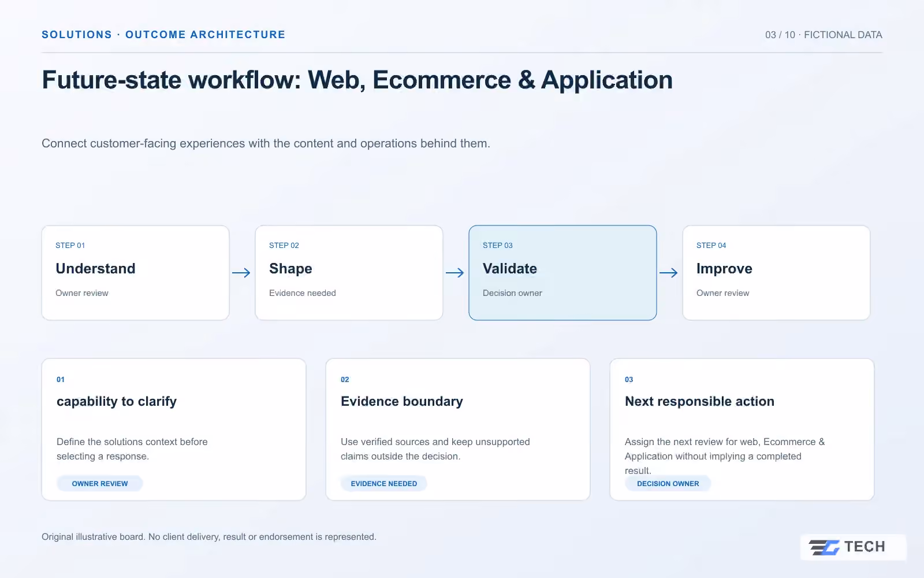The height and width of the screenshot is (578, 924).
Task: Click 'Owner review' under Improve
Action: tap(723, 293)
